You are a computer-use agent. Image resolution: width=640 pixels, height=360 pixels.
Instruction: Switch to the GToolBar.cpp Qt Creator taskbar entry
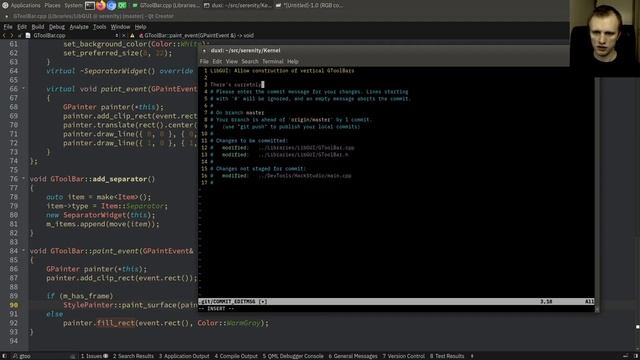point(166,5)
